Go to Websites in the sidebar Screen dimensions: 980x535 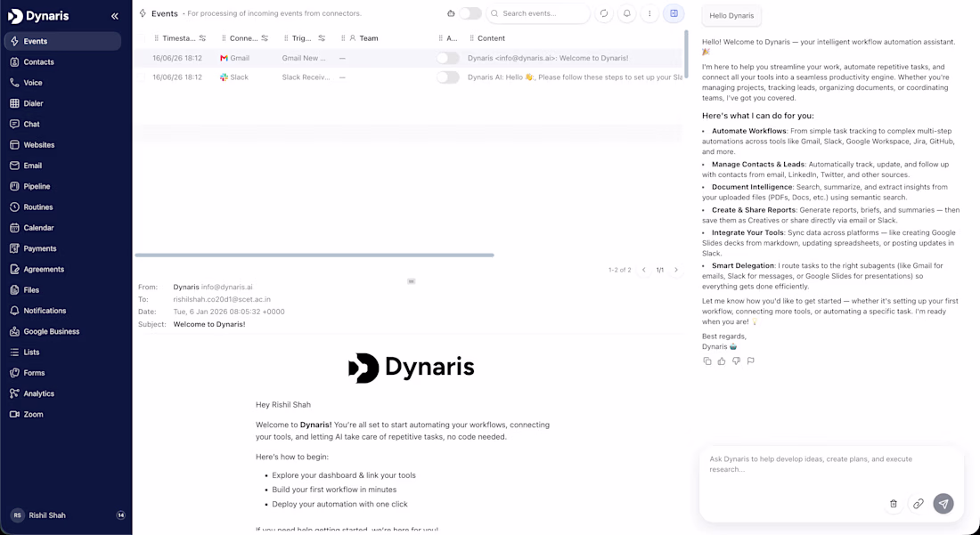(62, 145)
